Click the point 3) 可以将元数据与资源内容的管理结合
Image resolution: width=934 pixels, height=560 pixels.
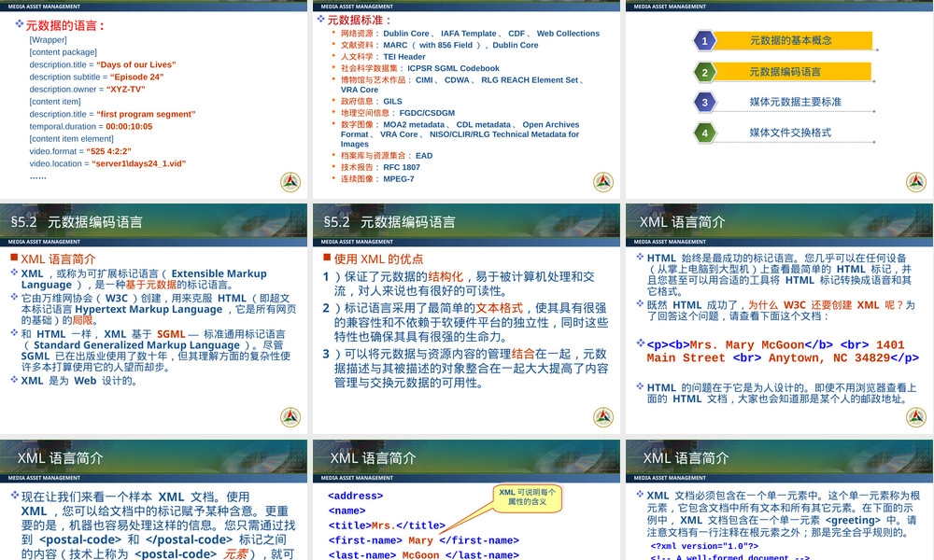coord(466,368)
